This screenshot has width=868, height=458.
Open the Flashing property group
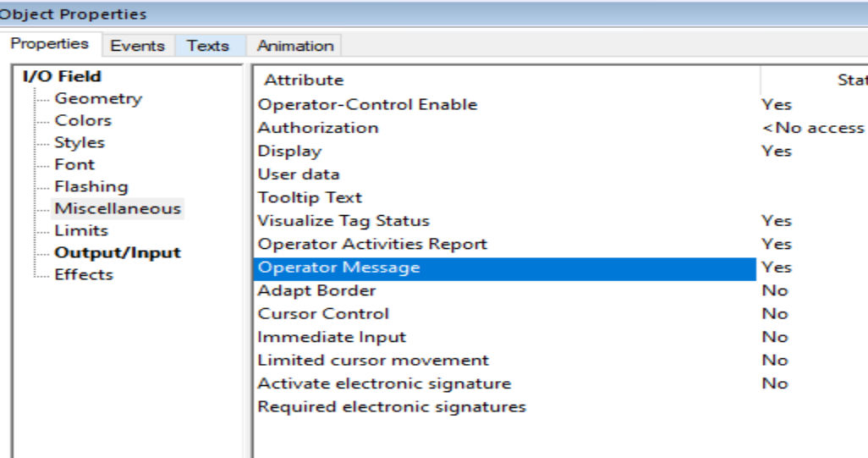point(91,186)
